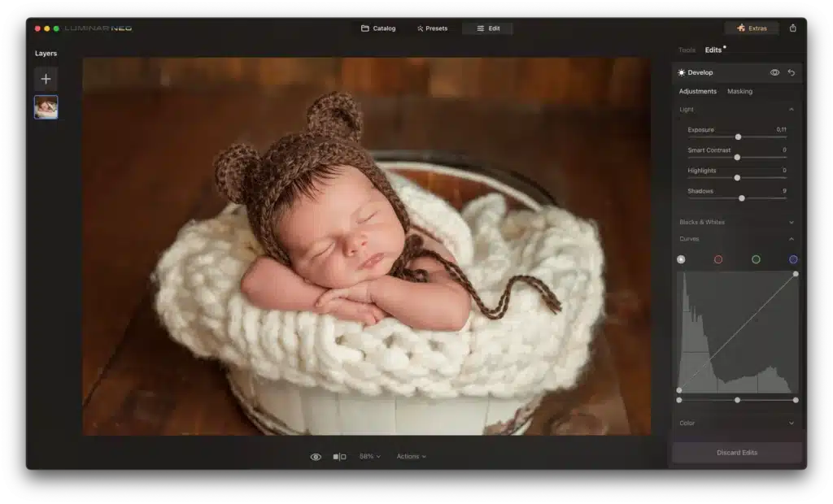The width and height of the screenshot is (833, 504).
Task: Select the red channel in Curves
Action: coord(717,259)
